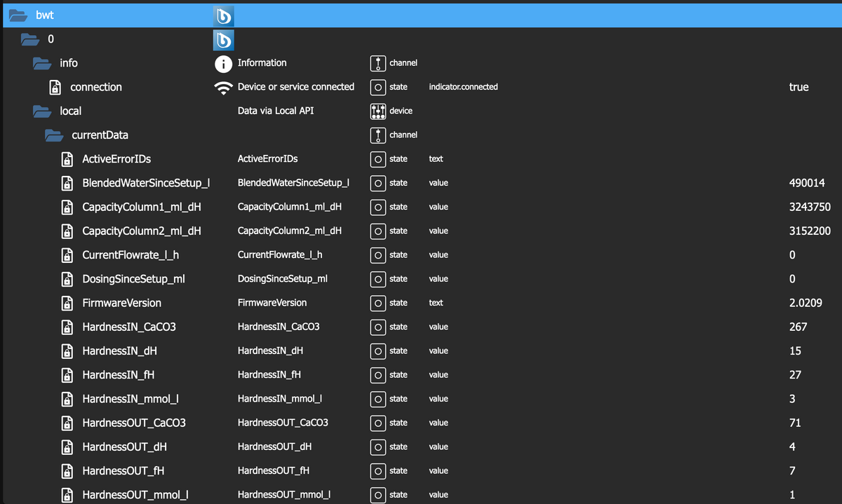Click the HardnessIN_mmol_l value 3
Viewport: 842px width, 504px height.
[792, 399]
